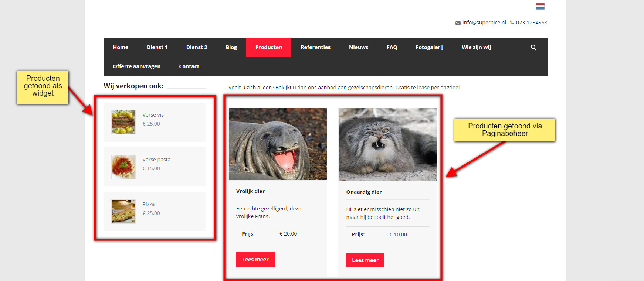Click the search magnifier icon

pos(533,48)
